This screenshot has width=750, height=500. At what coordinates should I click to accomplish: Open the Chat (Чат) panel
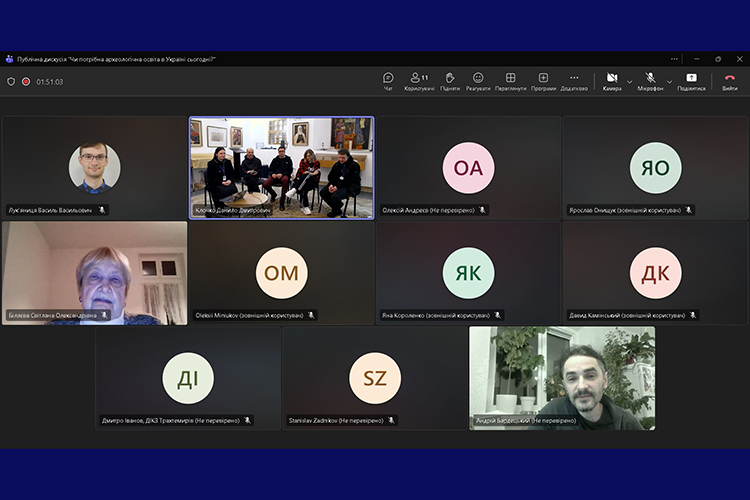[388, 81]
